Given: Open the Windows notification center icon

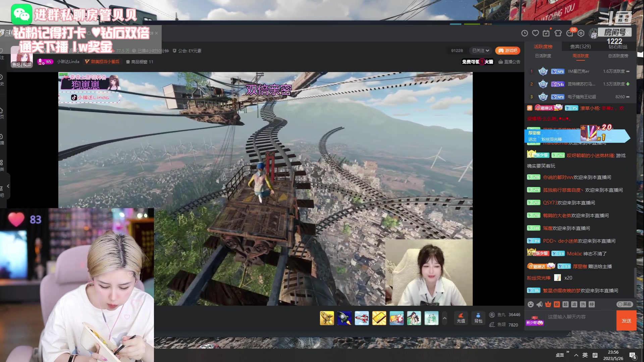Looking at the screenshot, I should [x=633, y=356].
